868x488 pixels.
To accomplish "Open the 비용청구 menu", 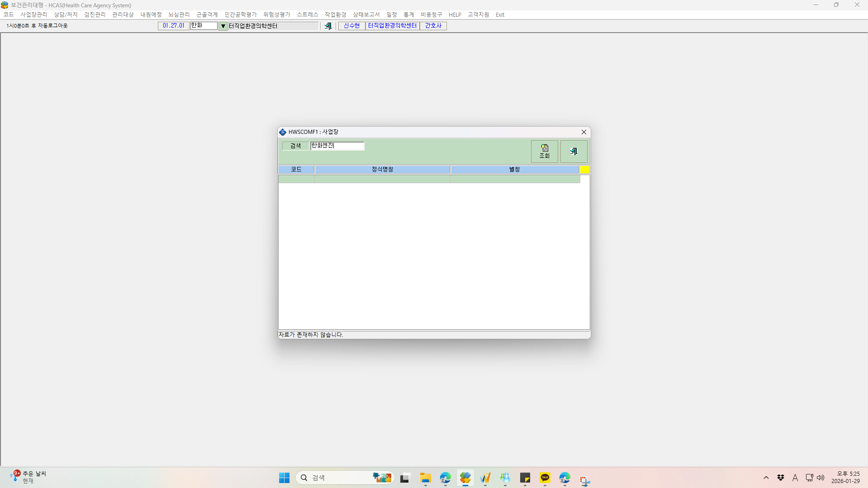I will pos(431,14).
